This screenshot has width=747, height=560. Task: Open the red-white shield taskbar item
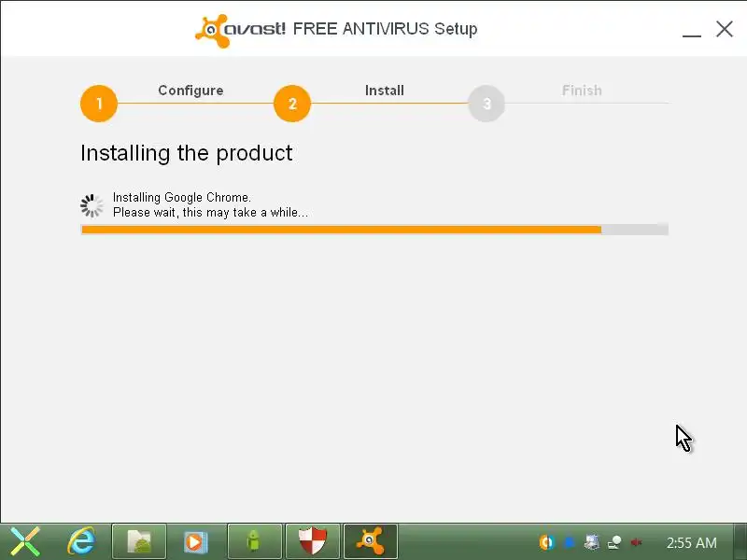(x=313, y=541)
